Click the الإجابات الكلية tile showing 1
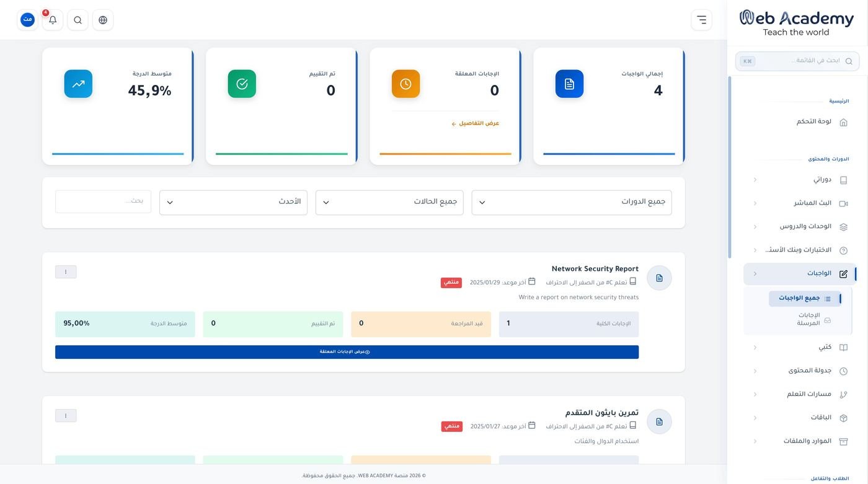Screen dimensions: 868x484 click(x=569, y=324)
